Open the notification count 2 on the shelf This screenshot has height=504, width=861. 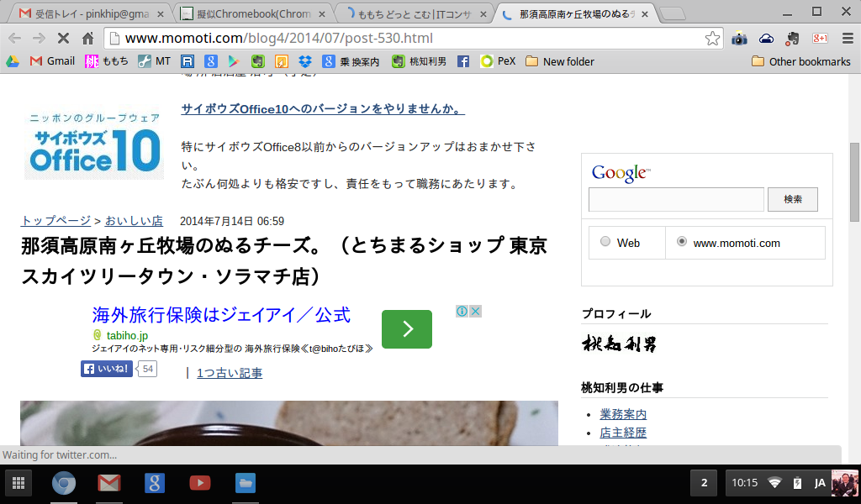pyautogui.click(x=704, y=483)
